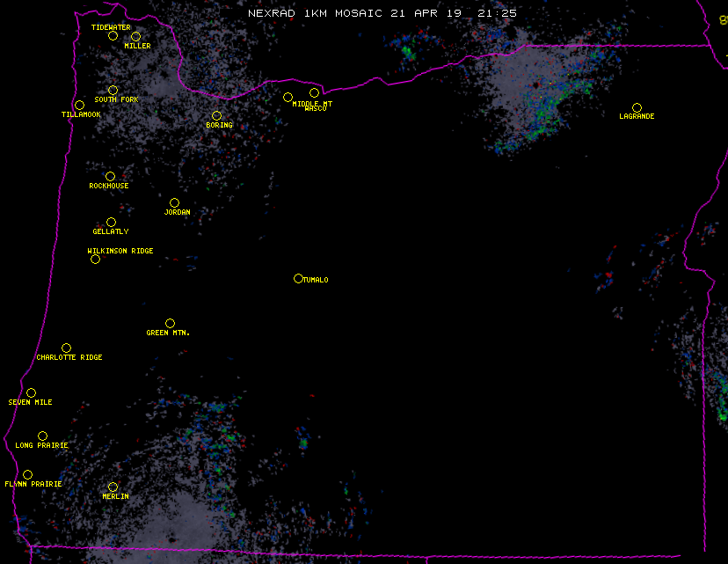728x564 pixels.
Task: Click the Charlotte Ridge station circle
Action: (x=66, y=348)
